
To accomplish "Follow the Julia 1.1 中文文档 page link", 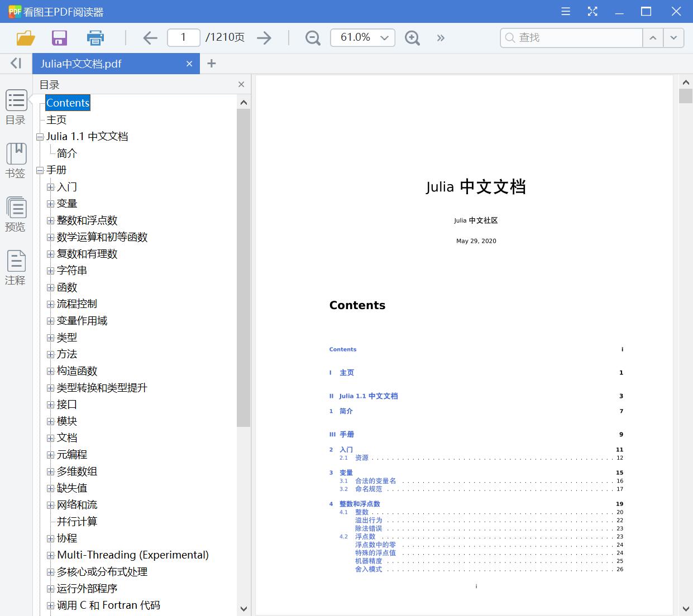I will click(x=369, y=396).
